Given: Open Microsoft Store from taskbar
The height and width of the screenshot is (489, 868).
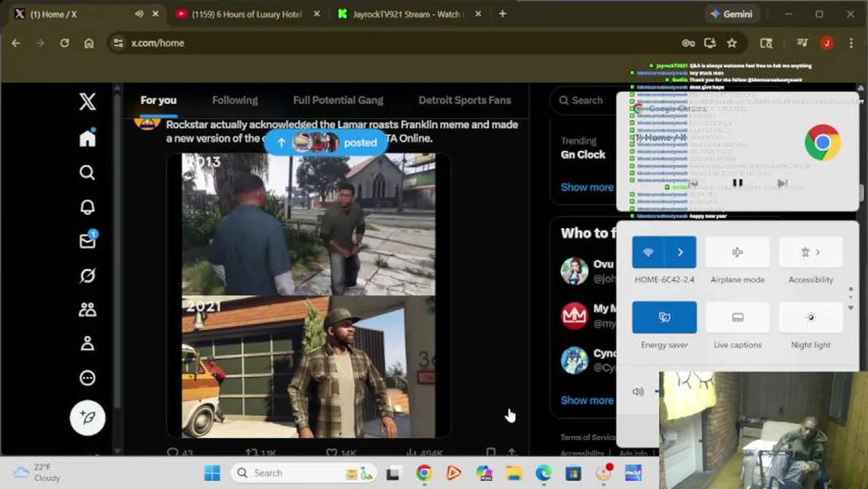Looking at the screenshot, I should pyautogui.click(x=573, y=473).
